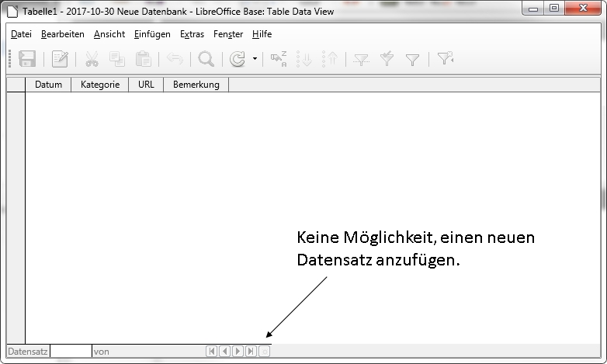607x364 pixels.
Task: Open the Bearbeiten menu
Action: 63,34
